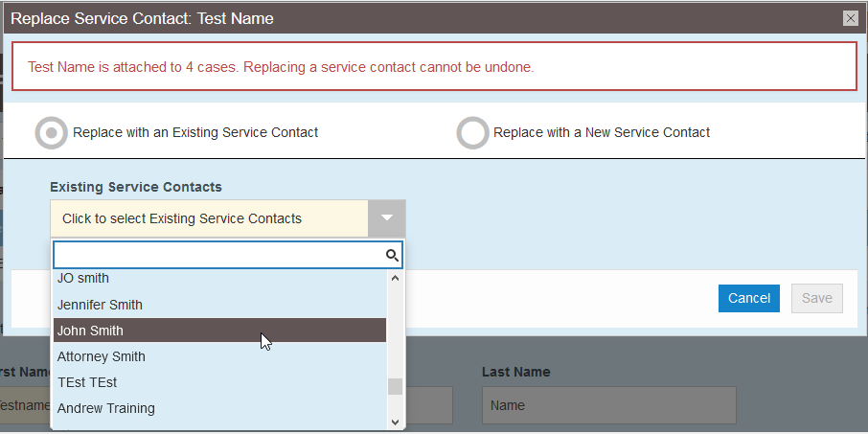The width and height of the screenshot is (868, 434).
Task: Click the list scrollbar down arrow
Action: pos(396,422)
